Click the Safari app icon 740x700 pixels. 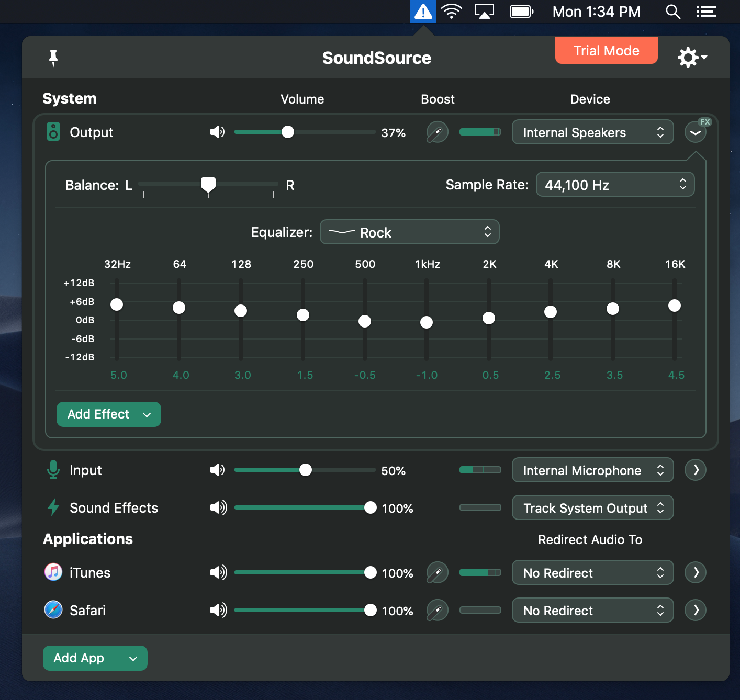pos(53,610)
